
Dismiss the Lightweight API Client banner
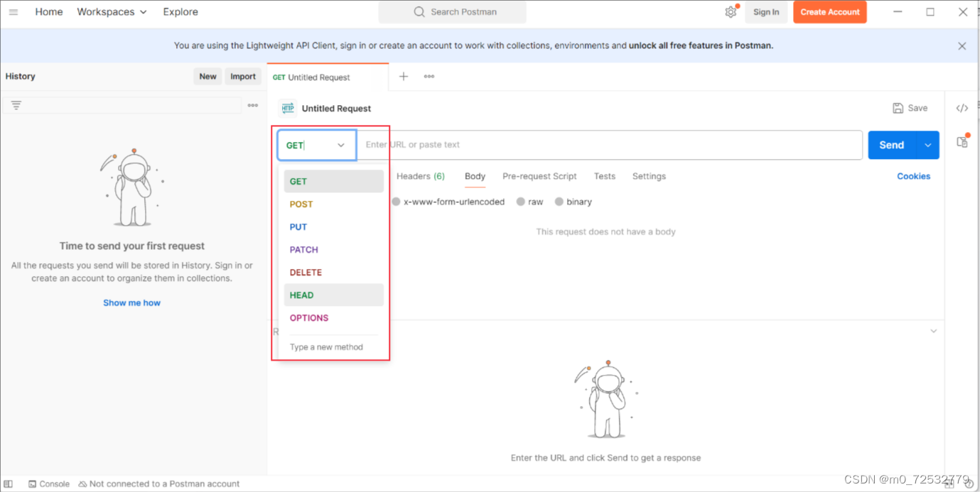tap(962, 46)
